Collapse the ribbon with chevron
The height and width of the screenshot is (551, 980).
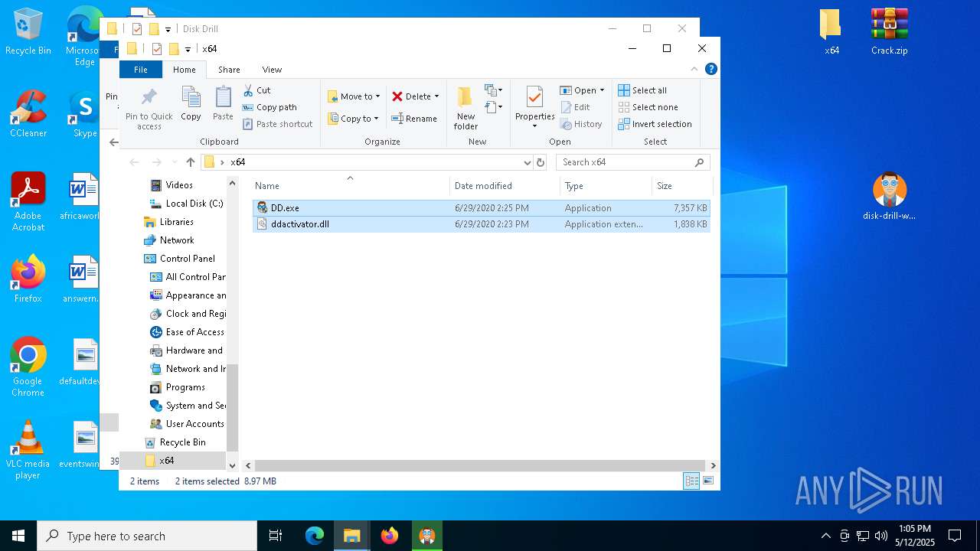694,69
